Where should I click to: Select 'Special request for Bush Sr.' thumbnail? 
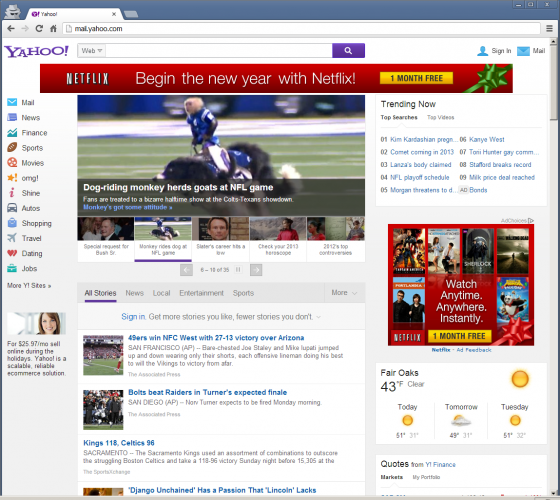coord(106,239)
